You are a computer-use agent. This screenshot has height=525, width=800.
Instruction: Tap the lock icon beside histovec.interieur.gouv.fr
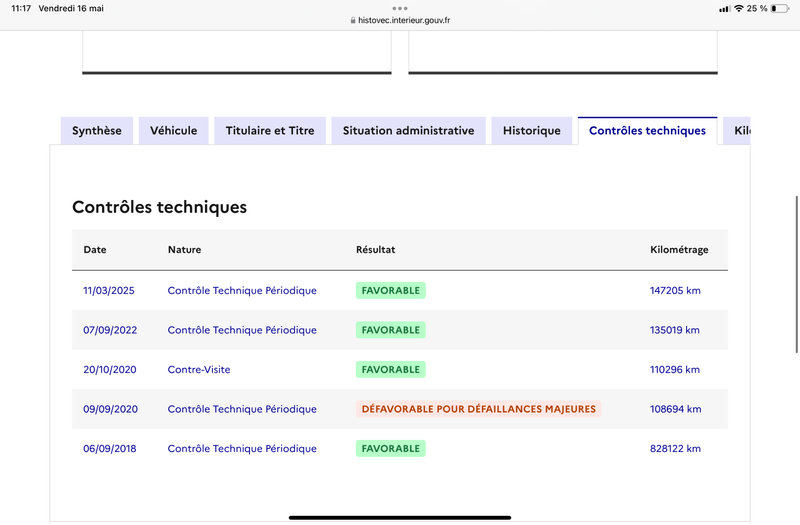[x=352, y=20]
